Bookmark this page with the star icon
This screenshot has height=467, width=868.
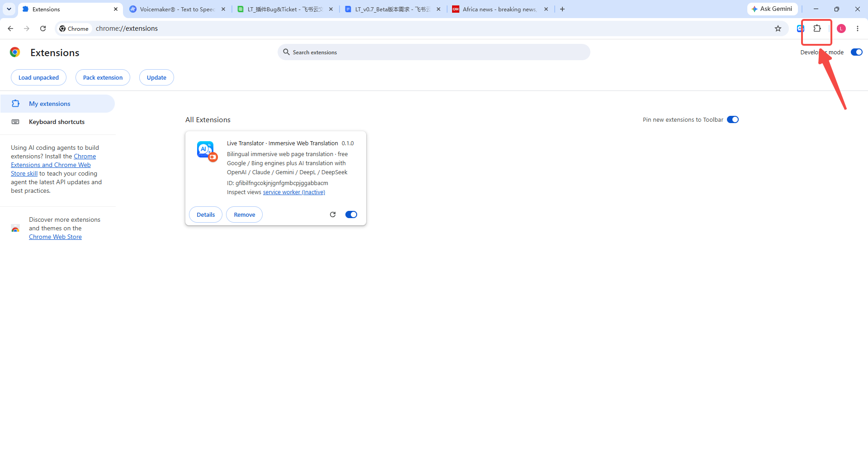[778, 29]
